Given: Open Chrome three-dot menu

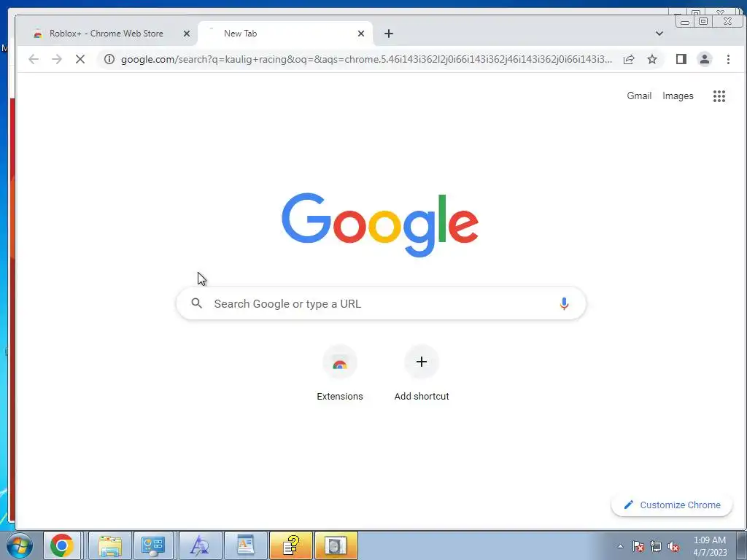Looking at the screenshot, I should pyautogui.click(x=728, y=59).
